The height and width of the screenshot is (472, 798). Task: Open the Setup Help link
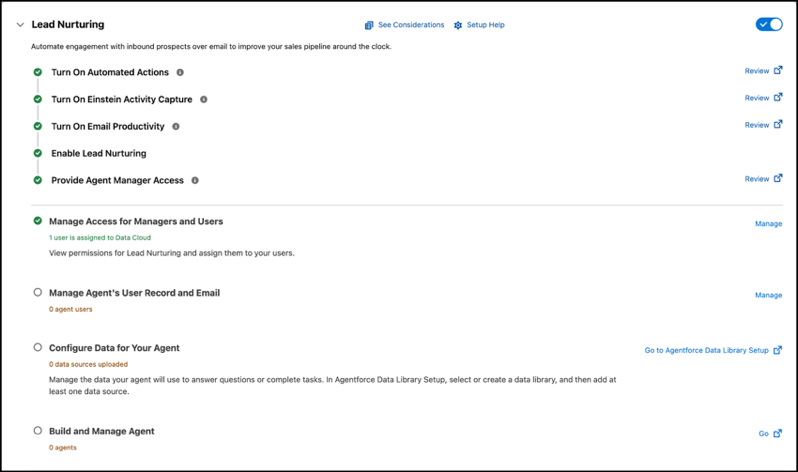[485, 25]
